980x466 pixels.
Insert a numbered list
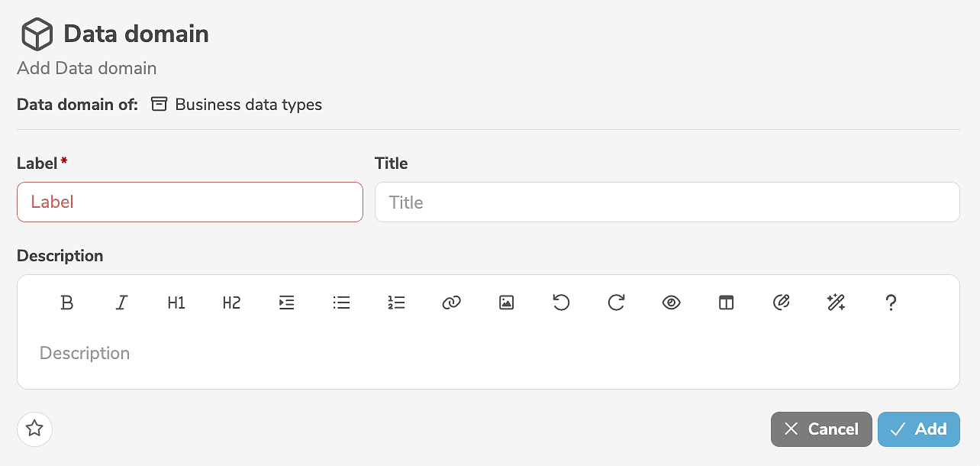tap(396, 303)
